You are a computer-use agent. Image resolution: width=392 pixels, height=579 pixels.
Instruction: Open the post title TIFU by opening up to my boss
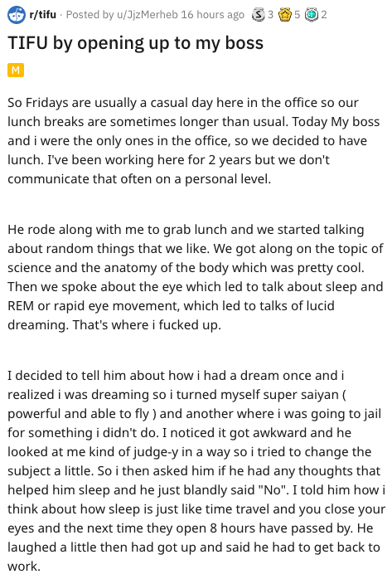point(136,43)
